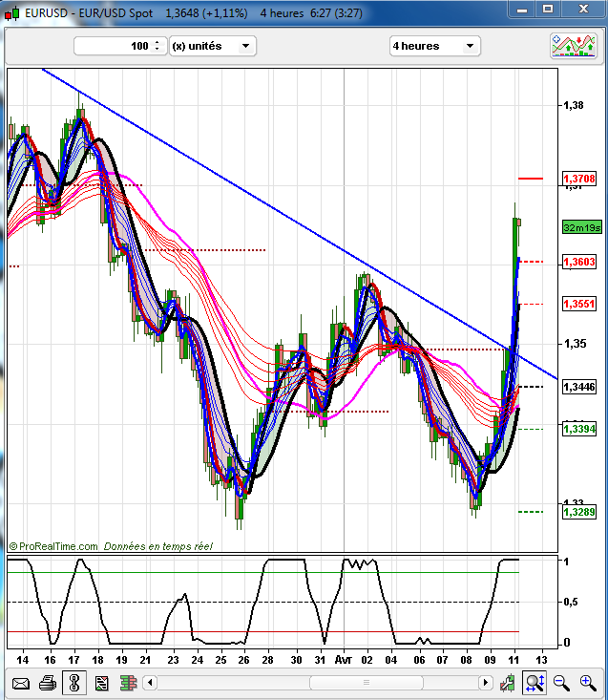Click the EURUSD candlestick title icon
Screen dimensions: 608x700
pyautogui.click(x=12, y=13)
